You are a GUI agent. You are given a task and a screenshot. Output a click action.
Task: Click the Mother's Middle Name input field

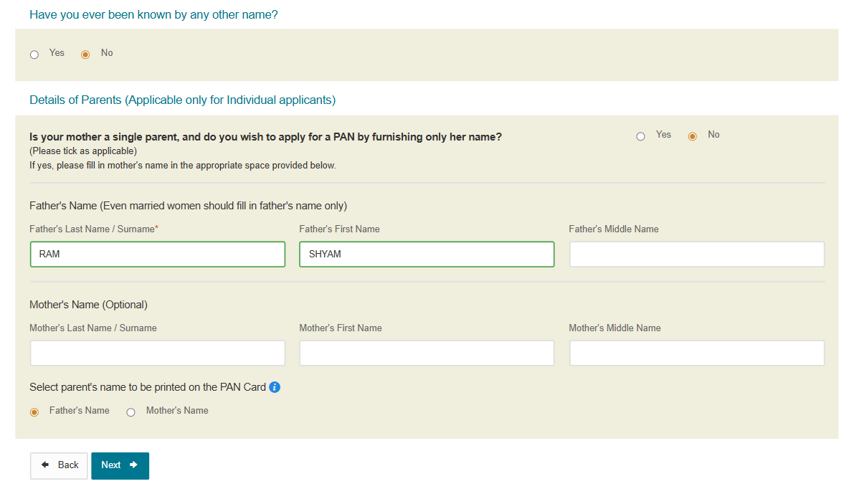(696, 353)
